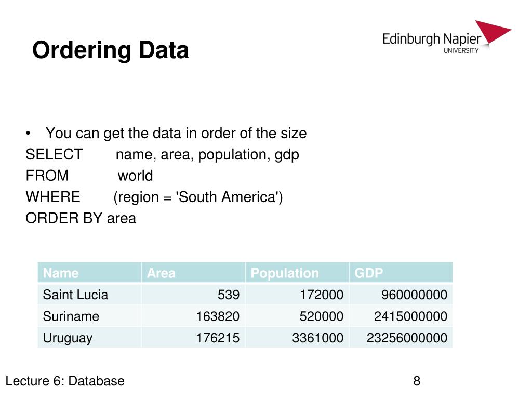
Task: Click the slide number 8
Action: pyautogui.click(x=417, y=381)
